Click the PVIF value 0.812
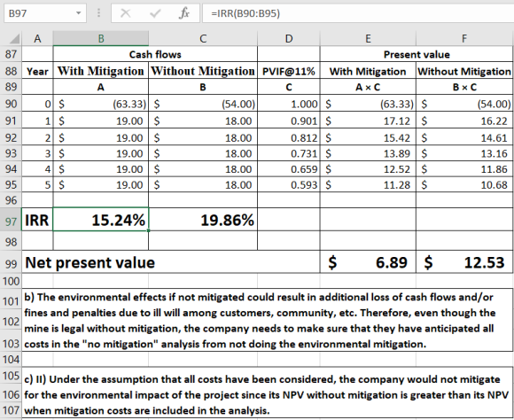Screen dimensions: 514x420 (289, 137)
